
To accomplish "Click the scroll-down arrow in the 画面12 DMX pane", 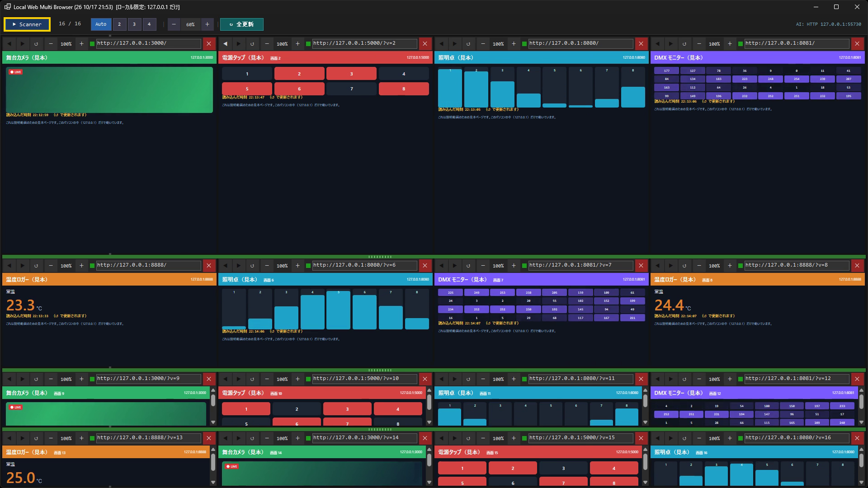I will tap(861, 422).
